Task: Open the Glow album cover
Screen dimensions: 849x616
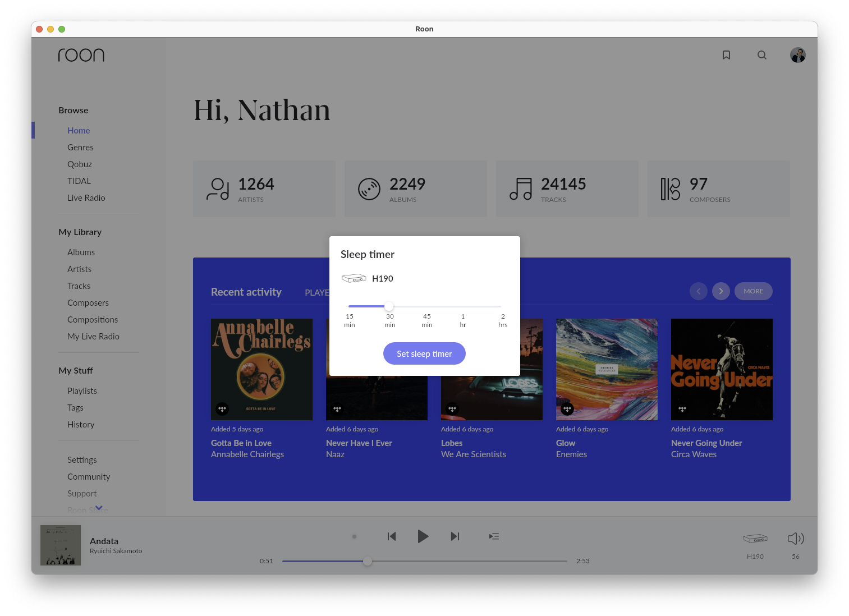Action: click(x=607, y=369)
